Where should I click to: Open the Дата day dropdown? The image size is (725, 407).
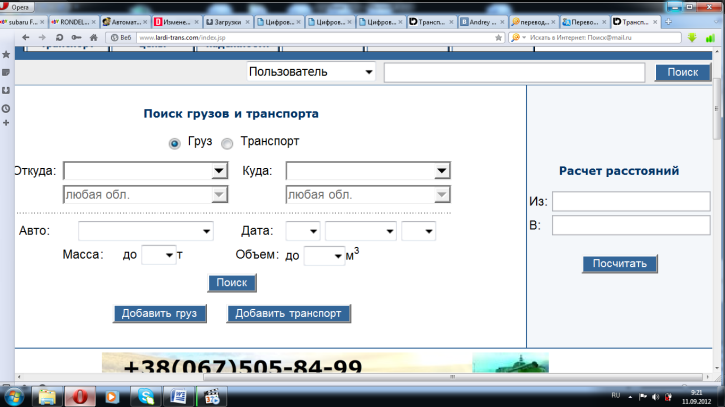[x=303, y=231]
